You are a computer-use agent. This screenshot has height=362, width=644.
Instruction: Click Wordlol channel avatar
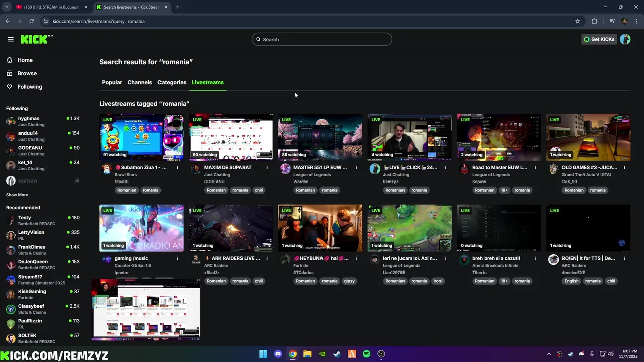pos(285,169)
